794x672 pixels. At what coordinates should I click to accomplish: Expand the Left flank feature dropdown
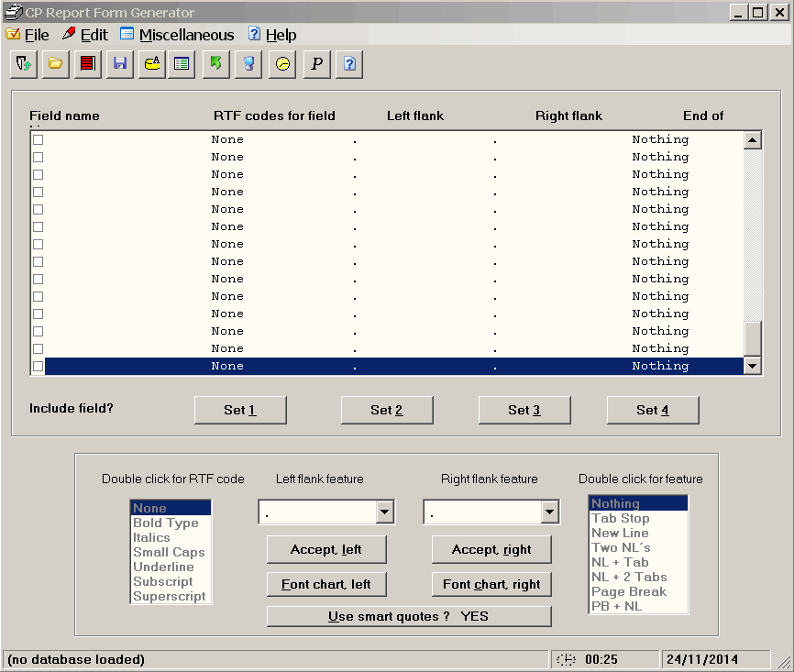click(x=385, y=512)
